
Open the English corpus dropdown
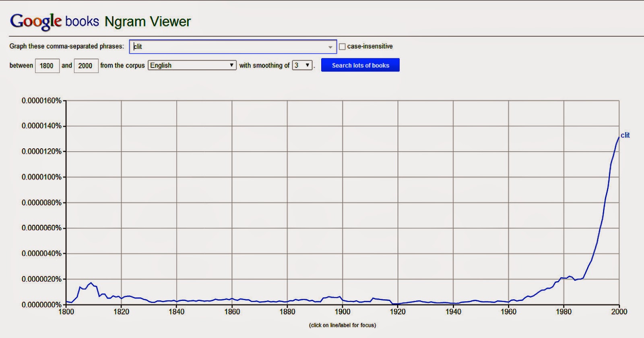(192, 65)
